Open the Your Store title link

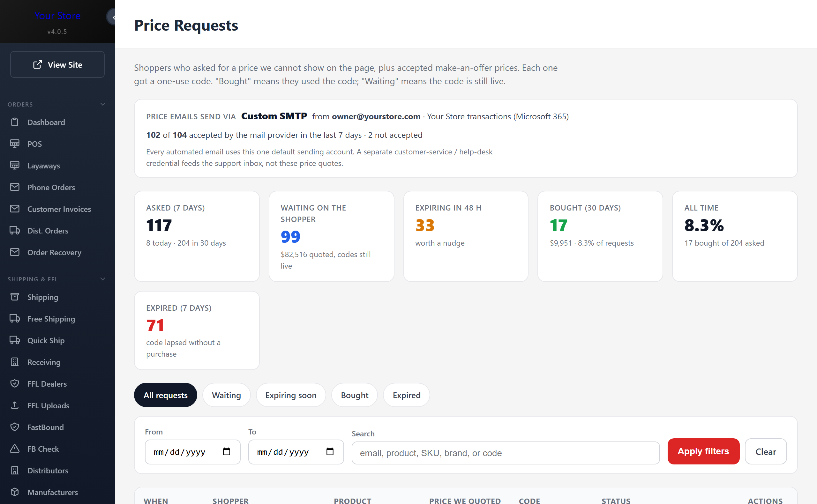[x=57, y=16]
